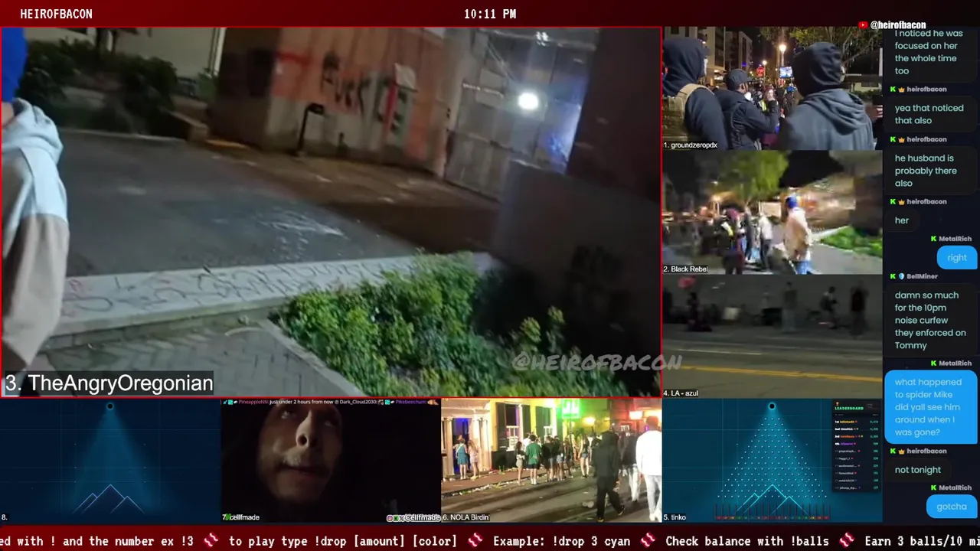The image size is (980, 551).
Task: Click ticker text 'Example: !drop 3 cyan'
Action: coord(561,541)
